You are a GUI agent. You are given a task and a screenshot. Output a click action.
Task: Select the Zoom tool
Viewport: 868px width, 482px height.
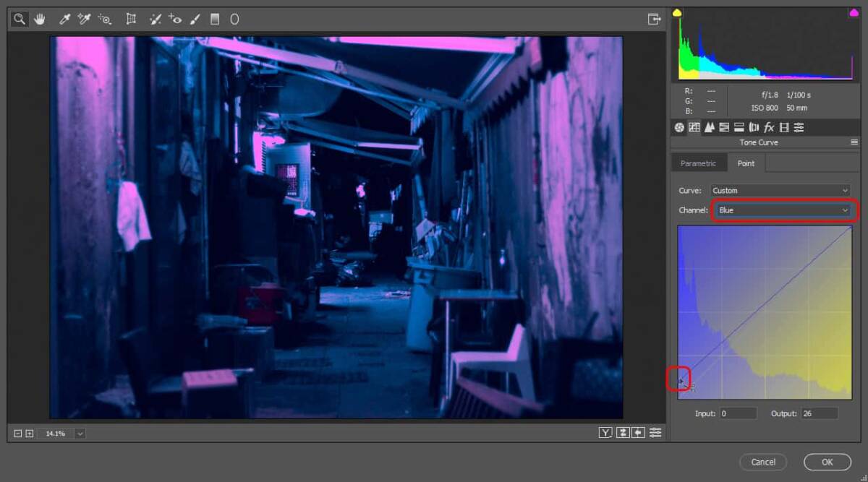click(x=20, y=20)
